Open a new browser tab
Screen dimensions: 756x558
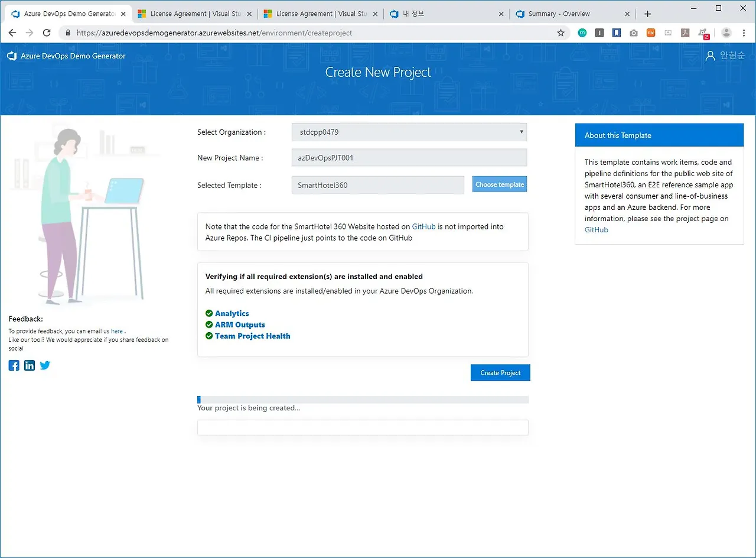point(647,14)
